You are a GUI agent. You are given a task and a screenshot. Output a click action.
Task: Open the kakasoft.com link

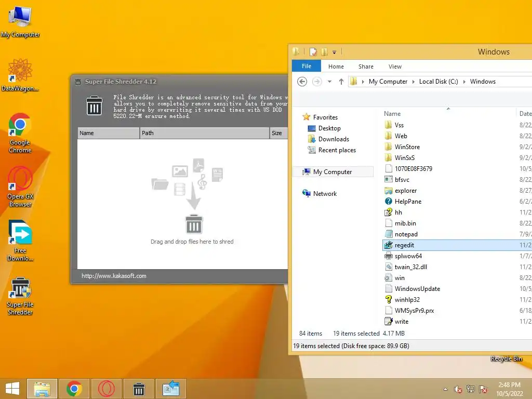(114, 276)
